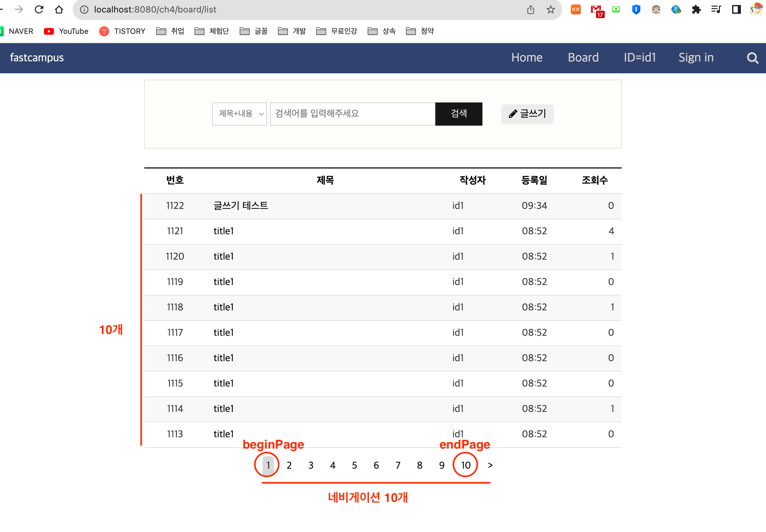Image resolution: width=766 pixels, height=532 pixels.
Task: Click the 검색 search button
Action: tap(458, 114)
